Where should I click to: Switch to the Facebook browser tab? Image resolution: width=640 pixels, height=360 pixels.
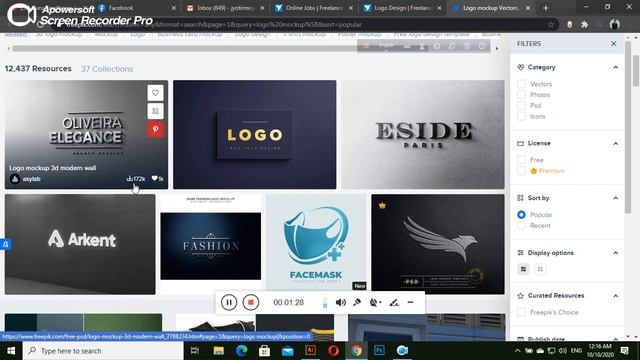137,8
